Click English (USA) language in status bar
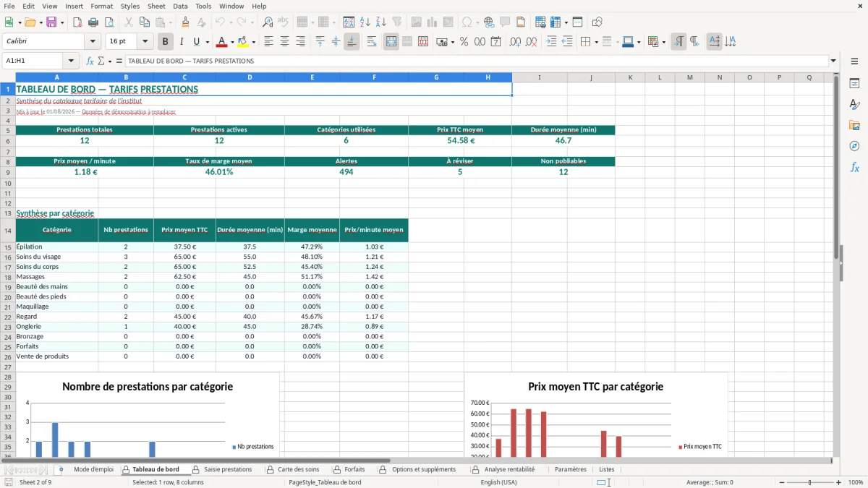This screenshot has width=868, height=488. click(499, 482)
